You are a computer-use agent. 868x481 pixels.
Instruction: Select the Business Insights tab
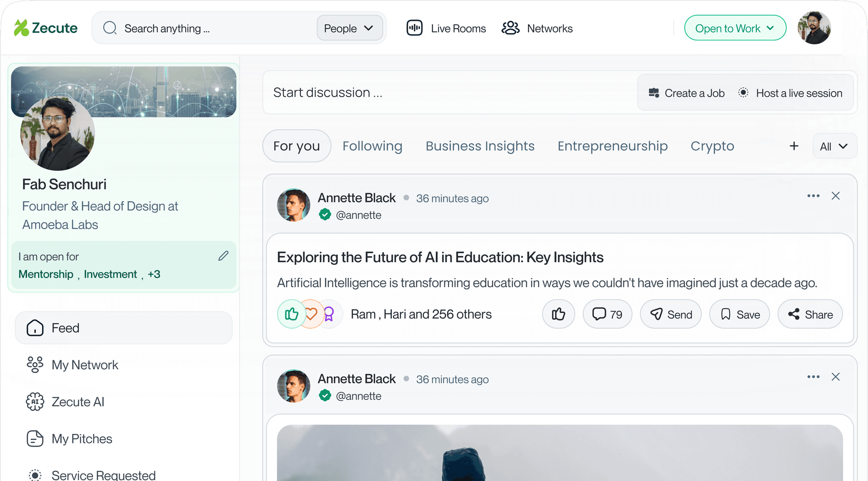(x=480, y=146)
